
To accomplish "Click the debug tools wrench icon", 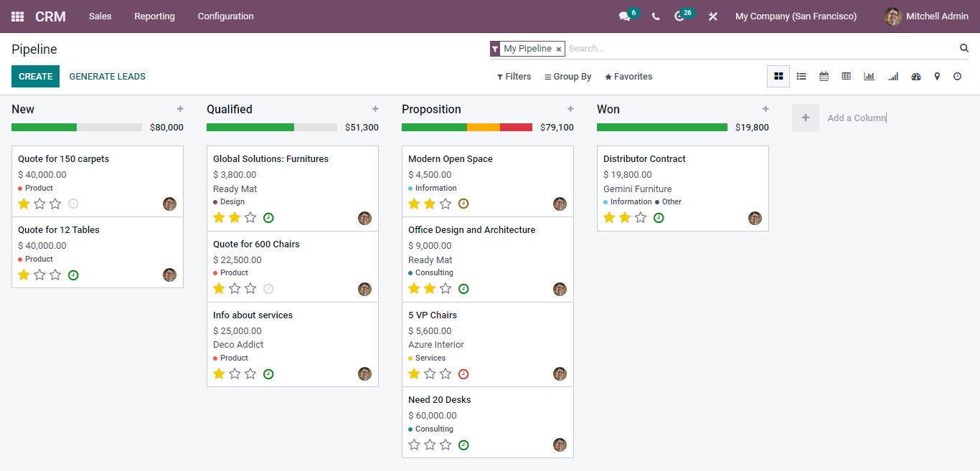I will point(713,16).
